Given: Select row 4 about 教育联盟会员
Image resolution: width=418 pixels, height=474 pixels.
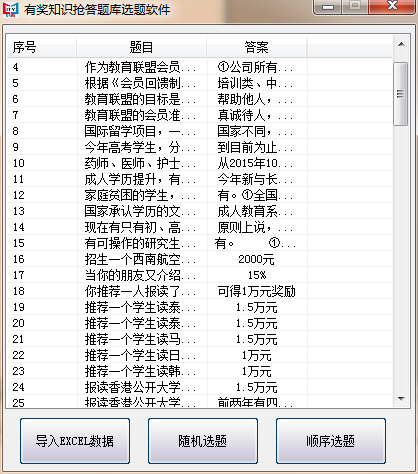Looking at the screenshot, I should pyautogui.click(x=199, y=67).
